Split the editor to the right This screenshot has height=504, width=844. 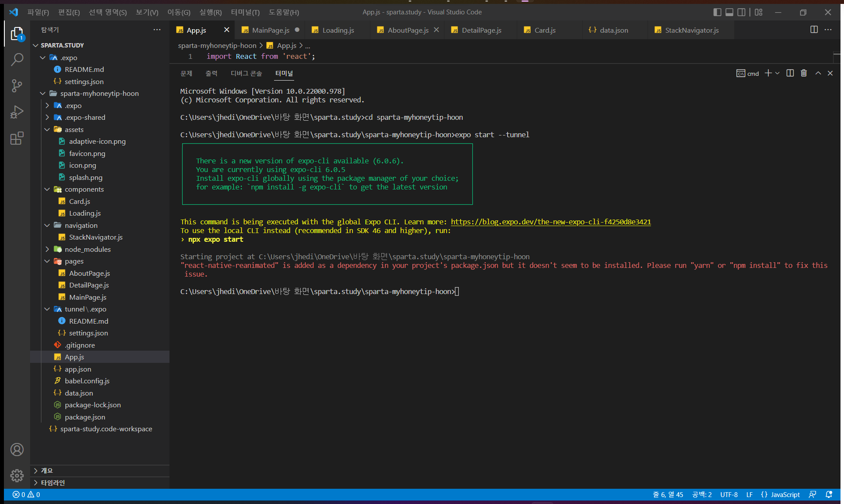coord(814,30)
